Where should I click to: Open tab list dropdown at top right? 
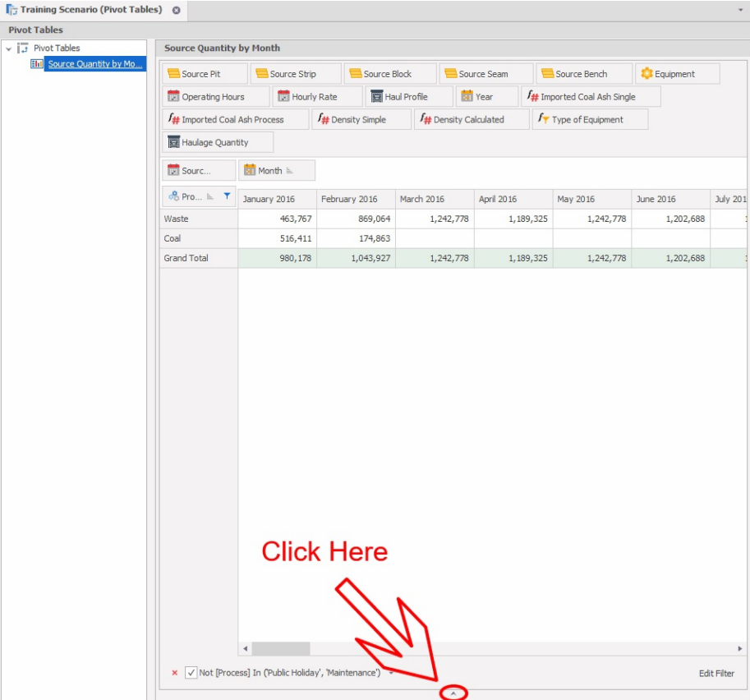click(x=742, y=9)
